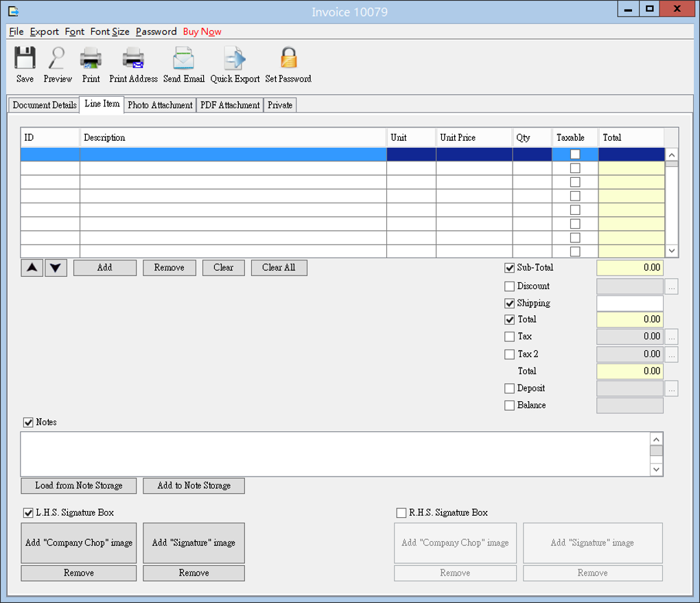Click the Shipping amount input field

pyautogui.click(x=630, y=304)
